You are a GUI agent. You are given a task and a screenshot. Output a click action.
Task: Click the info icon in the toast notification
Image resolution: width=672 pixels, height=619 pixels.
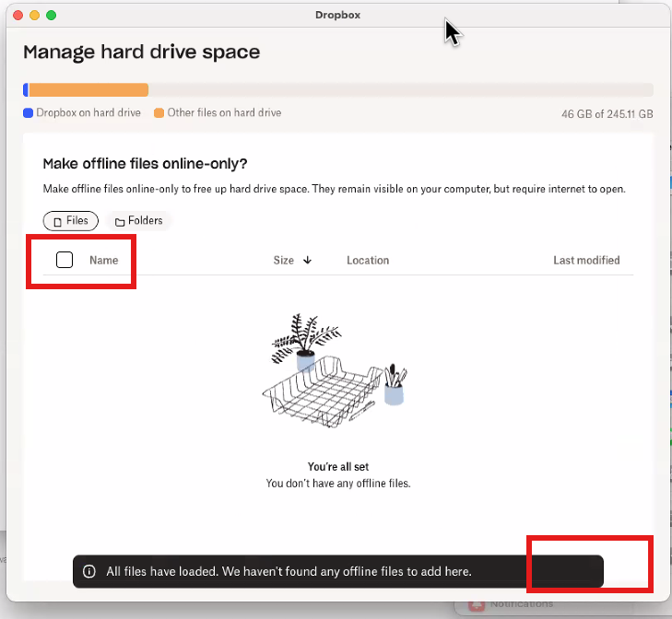click(89, 572)
